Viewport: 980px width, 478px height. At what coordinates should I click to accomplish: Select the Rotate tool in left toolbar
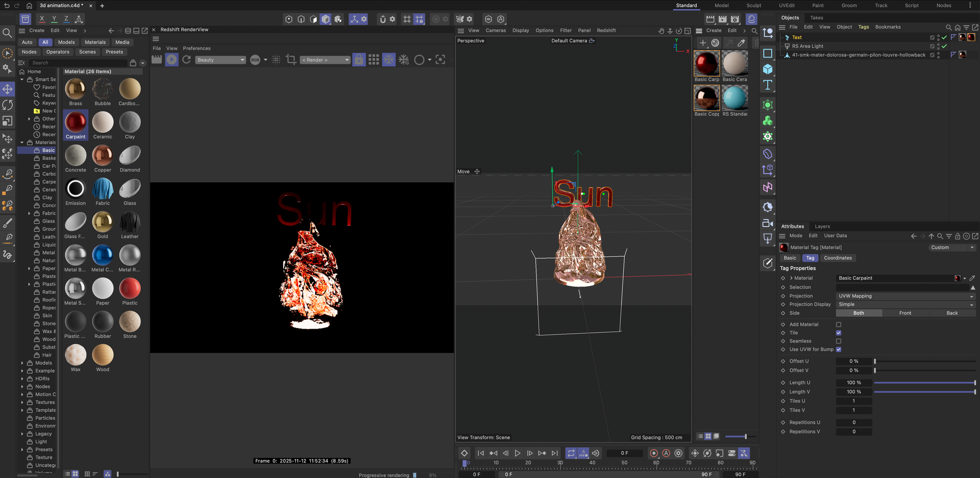(x=8, y=105)
